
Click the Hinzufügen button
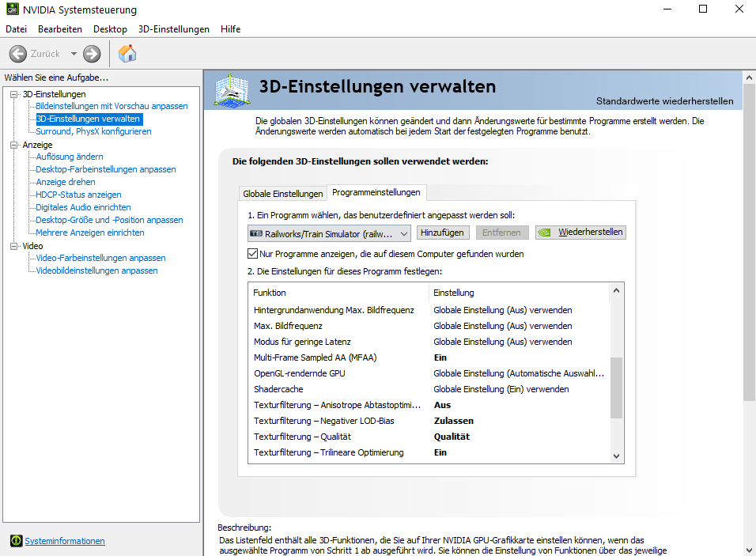(x=443, y=233)
